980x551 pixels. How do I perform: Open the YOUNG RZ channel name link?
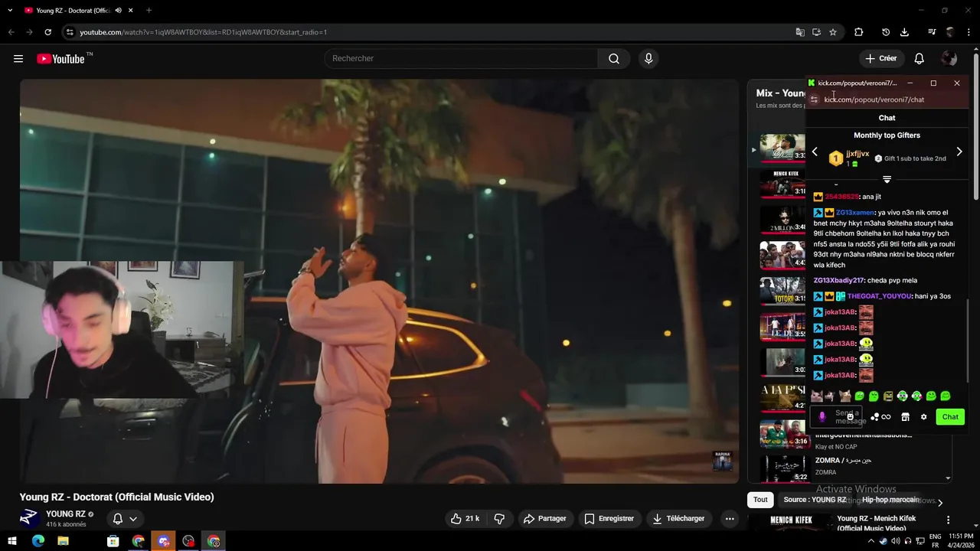pyautogui.click(x=66, y=514)
